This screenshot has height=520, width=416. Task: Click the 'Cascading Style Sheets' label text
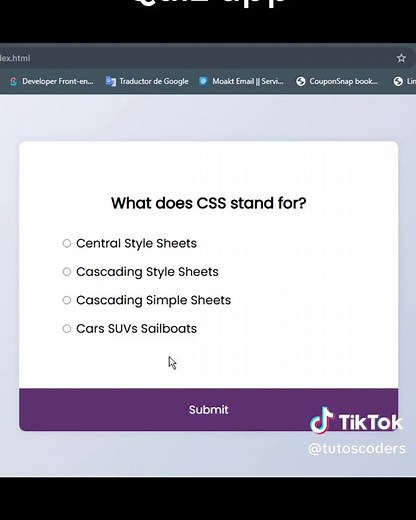click(x=147, y=272)
